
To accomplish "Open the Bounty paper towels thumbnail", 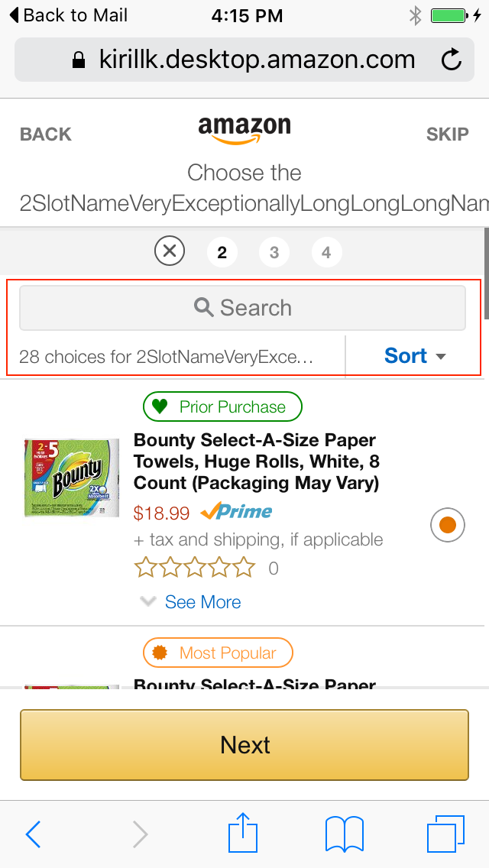I will click(71, 478).
